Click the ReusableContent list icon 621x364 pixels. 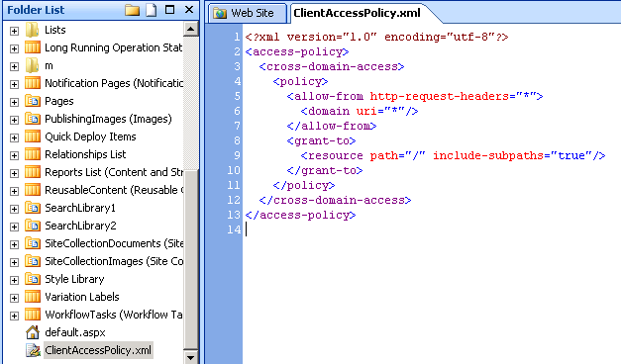pos(32,190)
